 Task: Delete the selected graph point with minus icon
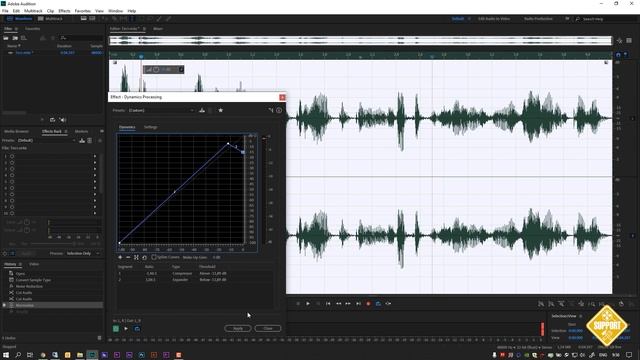point(128,258)
